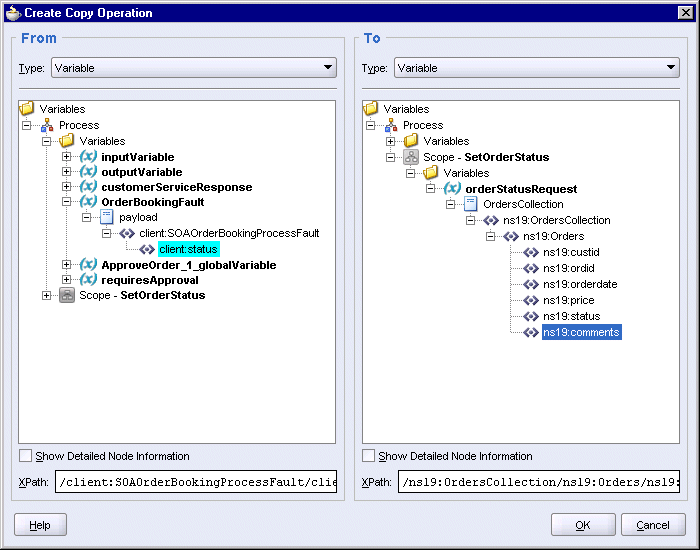The width and height of the screenshot is (700, 550).
Task: Enable Show Detailed Node Information under From
Action: click(x=25, y=456)
